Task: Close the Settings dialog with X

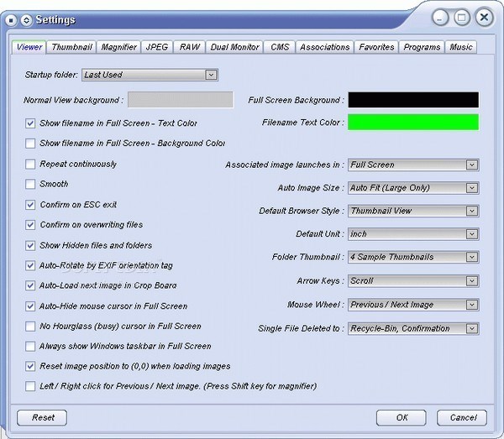Action: point(484,18)
